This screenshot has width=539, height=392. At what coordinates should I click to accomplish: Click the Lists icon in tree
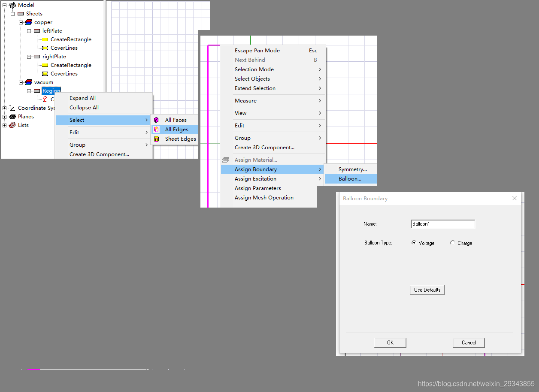pyautogui.click(x=12, y=125)
